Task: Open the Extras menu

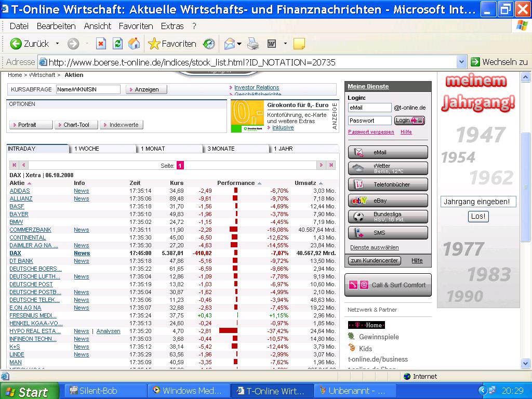Action: [x=172, y=26]
